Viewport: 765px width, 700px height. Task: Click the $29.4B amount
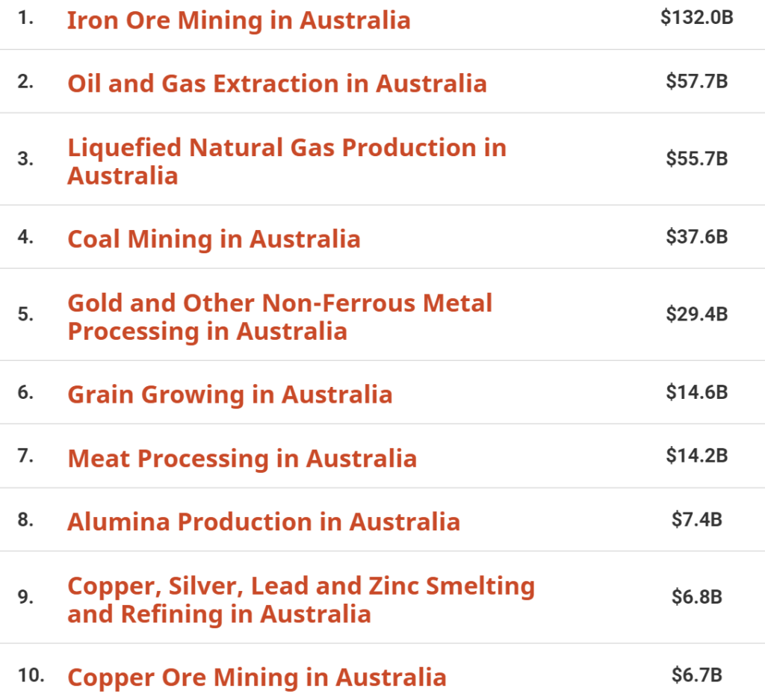(x=696, y=314)
